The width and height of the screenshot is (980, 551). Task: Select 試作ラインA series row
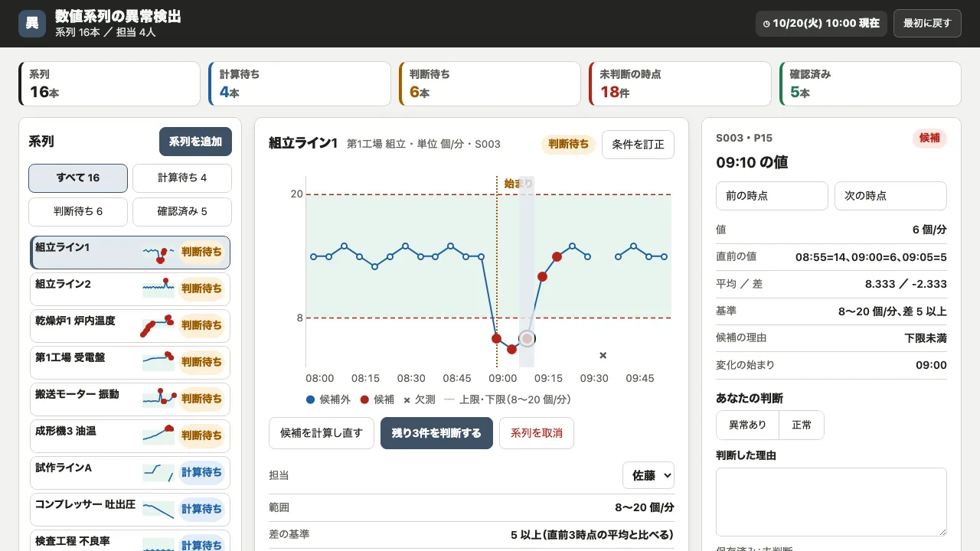pos(130,472)
